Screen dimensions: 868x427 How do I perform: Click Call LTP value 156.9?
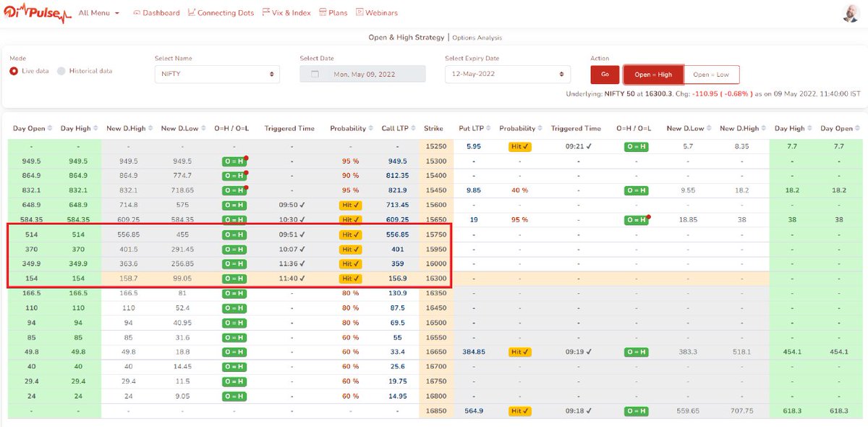[x=397, y=278]
